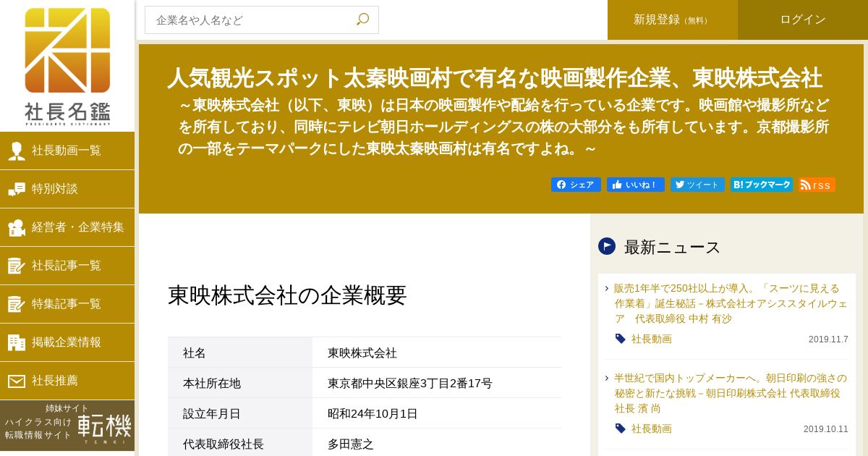The image size is (868, 456).
Task: Open the 社長記事一覧 menu item
Action: (x=67, y=266)
